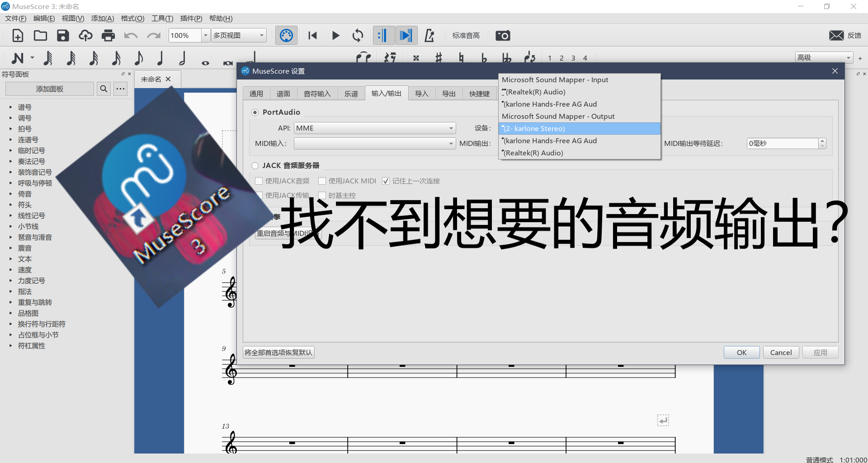The image size is (868, 463).
Task: Open a score file via the folder icon
Action: 40,35
